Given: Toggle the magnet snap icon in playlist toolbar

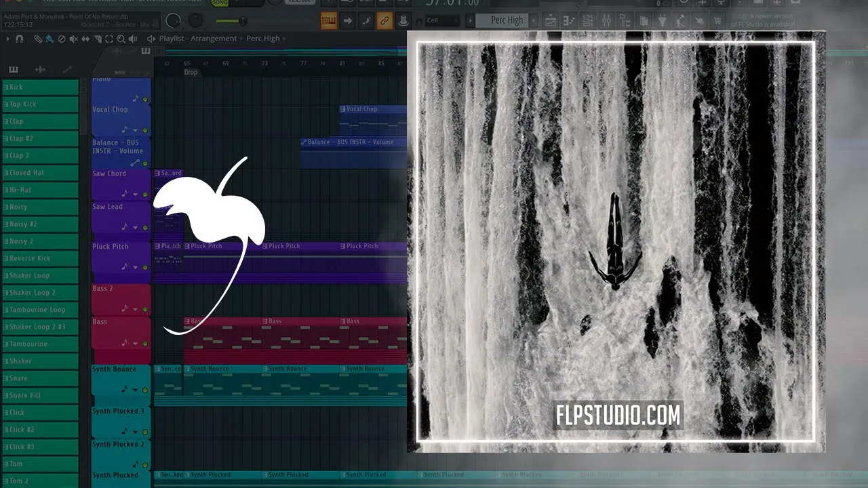Looking at the screenshot, I should [x=19, y=39].
